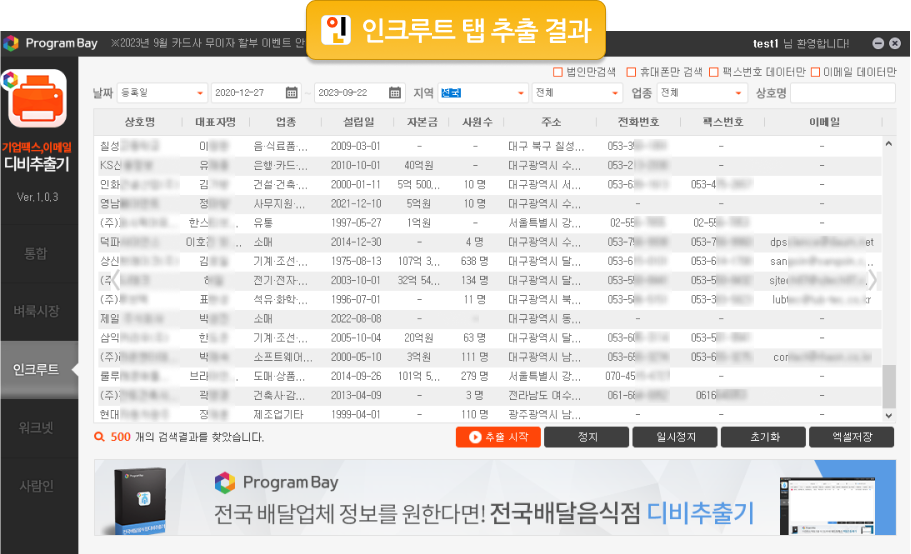Select row with date 2010-10-01
This screenshot has height=554, width=911.
[488, 166]
